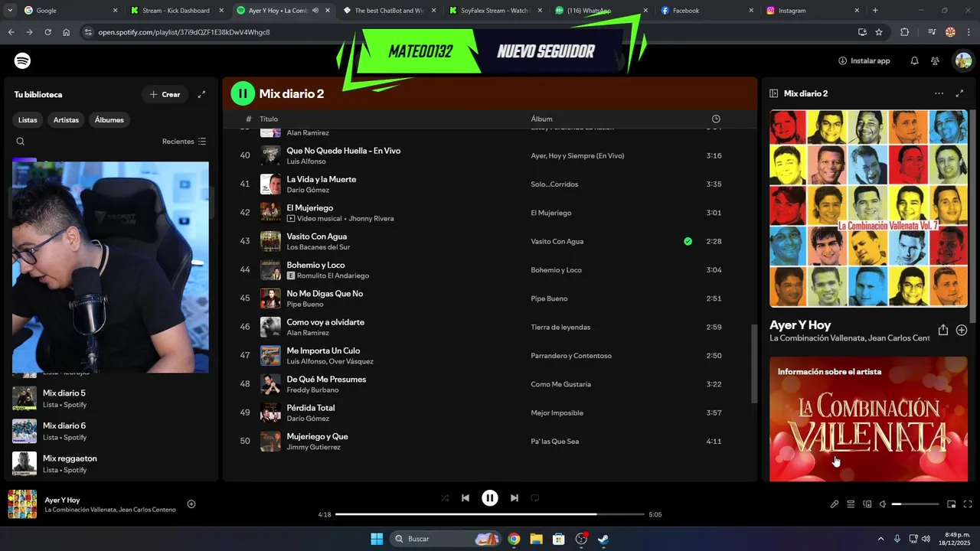Open Mix diario 6 playlist
This screenshot has width=980, height=551.
(110, 431)
